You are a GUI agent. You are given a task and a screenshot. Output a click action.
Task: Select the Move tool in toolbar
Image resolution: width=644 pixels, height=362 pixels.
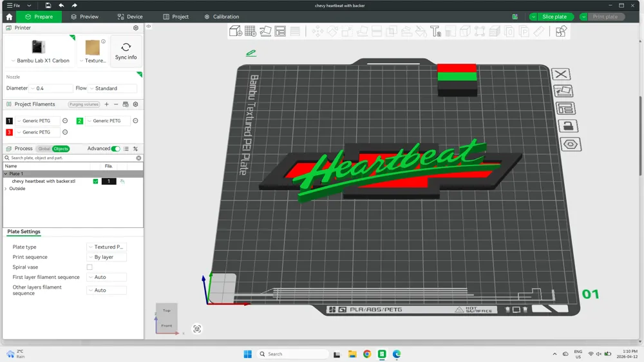317,31
